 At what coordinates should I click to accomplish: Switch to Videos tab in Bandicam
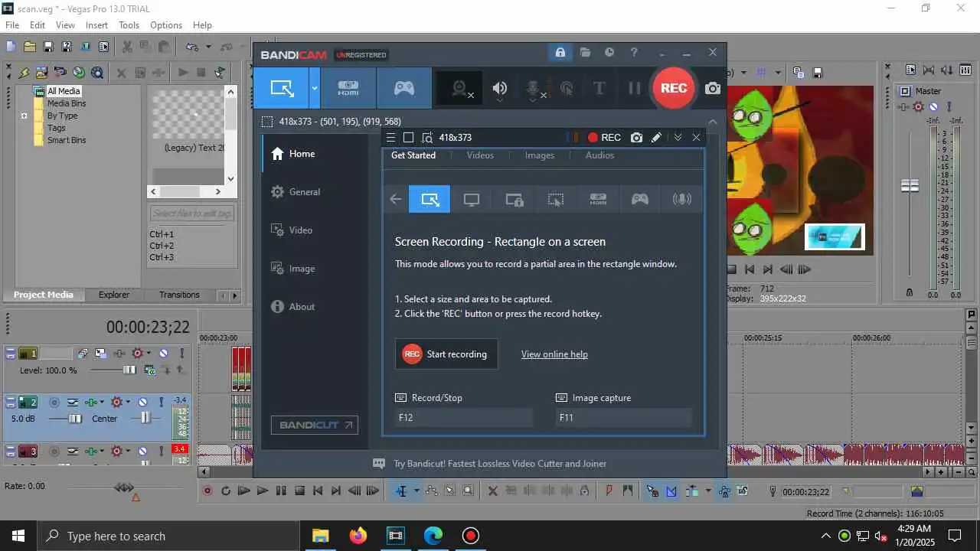480,155
